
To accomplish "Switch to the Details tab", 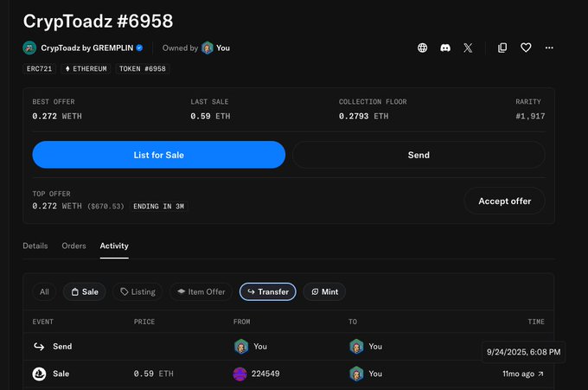I will 35,246.
